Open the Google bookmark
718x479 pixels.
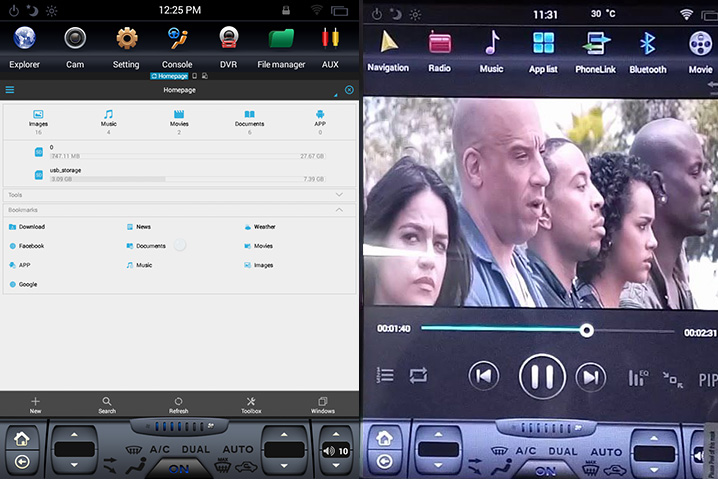click(x=23, y=284)
